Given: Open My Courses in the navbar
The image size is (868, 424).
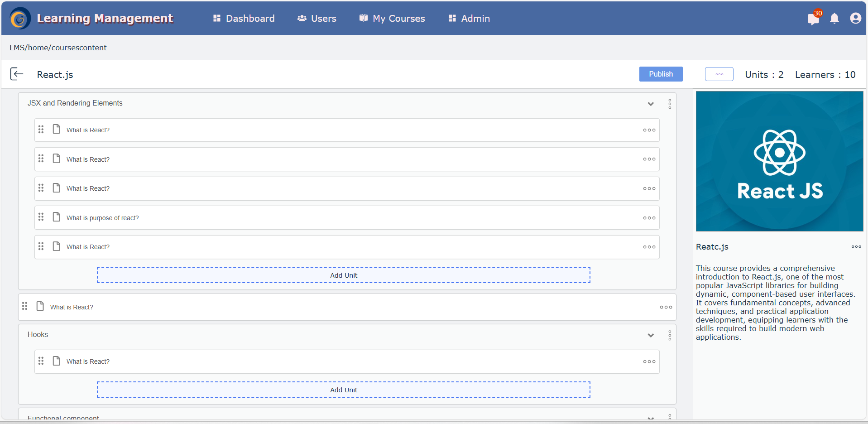Looking at the screenshot, I should click(392, 18).
